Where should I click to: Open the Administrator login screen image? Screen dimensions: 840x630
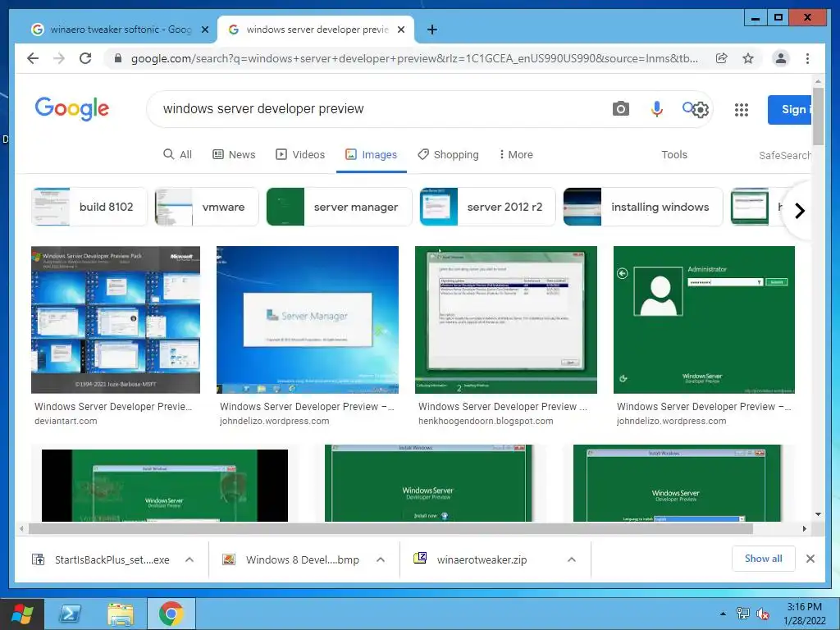tap(704, 320)
